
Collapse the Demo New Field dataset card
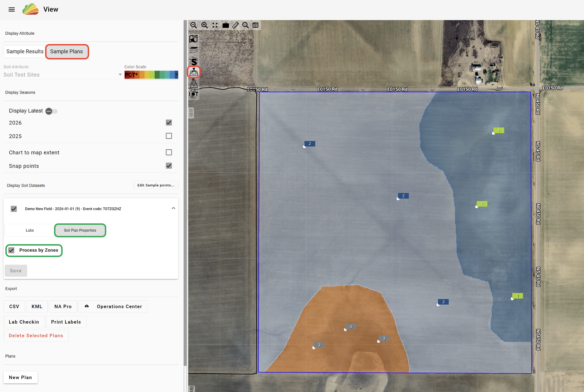pyautogui.click(x=174, y=208)
